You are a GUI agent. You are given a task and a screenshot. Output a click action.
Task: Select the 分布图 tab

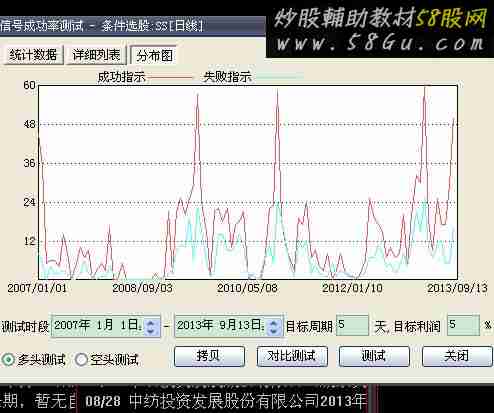154,55
